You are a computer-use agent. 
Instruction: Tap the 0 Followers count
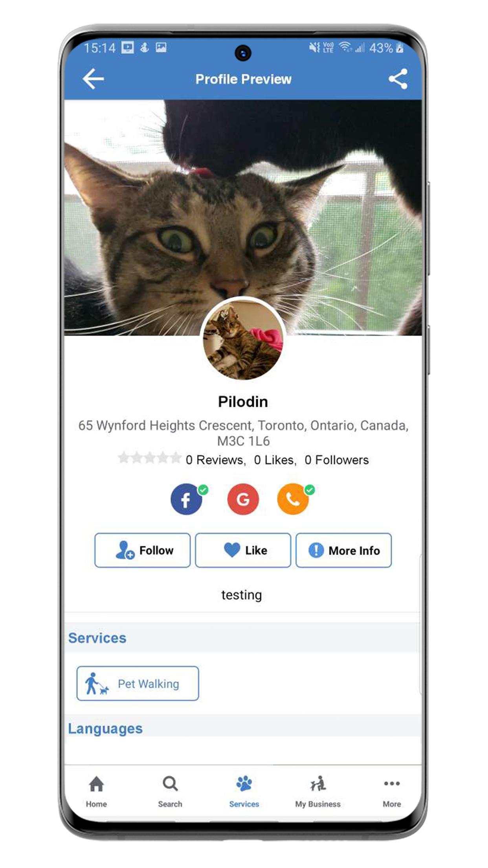click(x=337, y=460)
